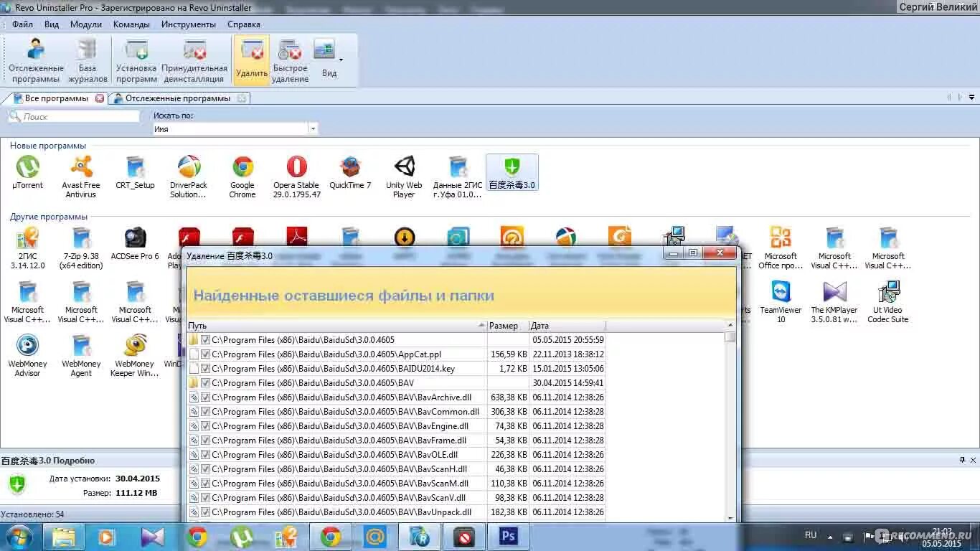Sort file list by Размер column
The image size is (980, 551).
click(x=508, y=326)
